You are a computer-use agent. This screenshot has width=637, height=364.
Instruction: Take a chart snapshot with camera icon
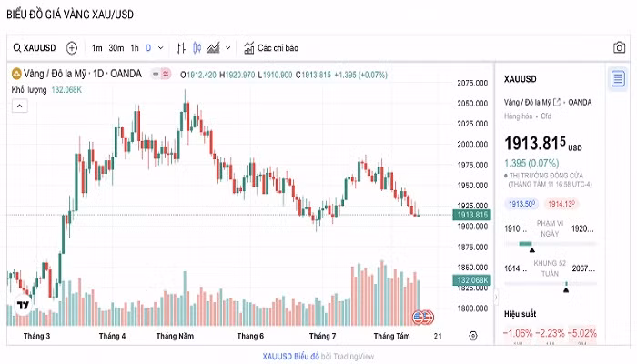619,47
